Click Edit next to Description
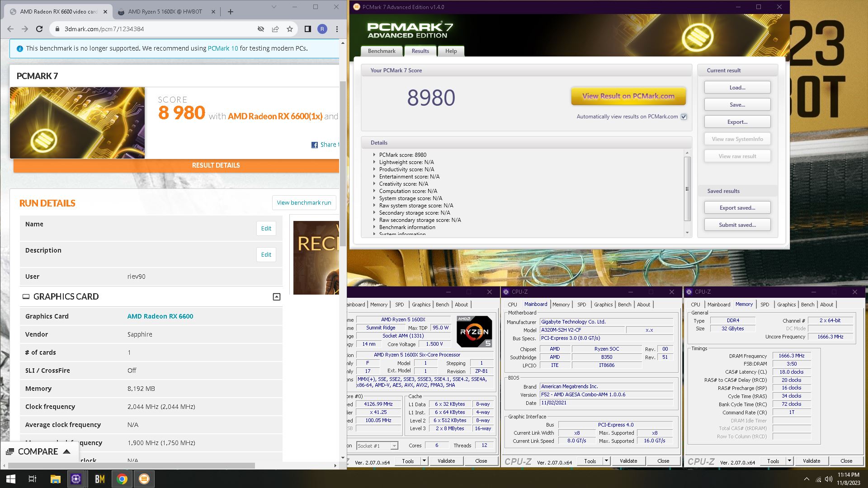The image size is (868, 488). tap(266, 255)
